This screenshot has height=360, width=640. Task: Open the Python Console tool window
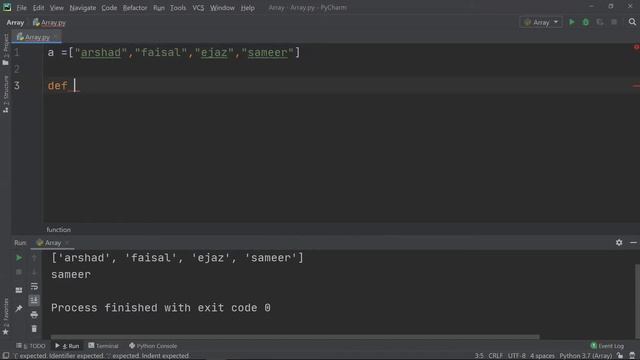coord(153,346)
